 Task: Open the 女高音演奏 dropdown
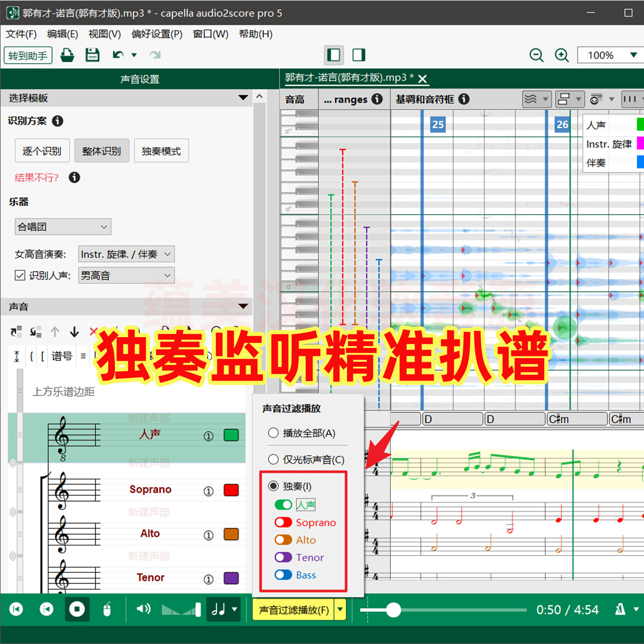[126, 254]
